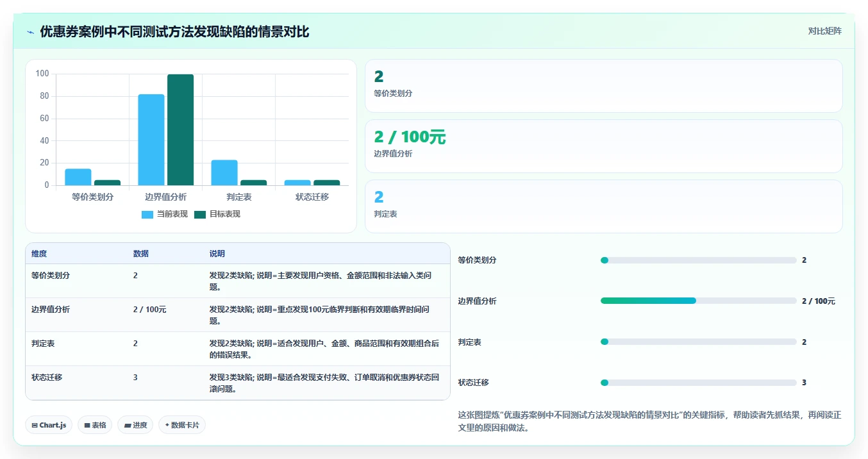868x459 pixels.
Task: Click the 表格 tag chip
Action: click(x=95, y=425)
